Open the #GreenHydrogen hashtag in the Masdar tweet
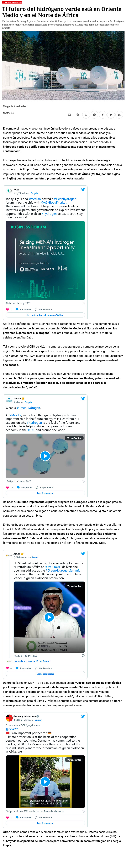The height and width of the screenshot is (868, 126). click(29, 408)
